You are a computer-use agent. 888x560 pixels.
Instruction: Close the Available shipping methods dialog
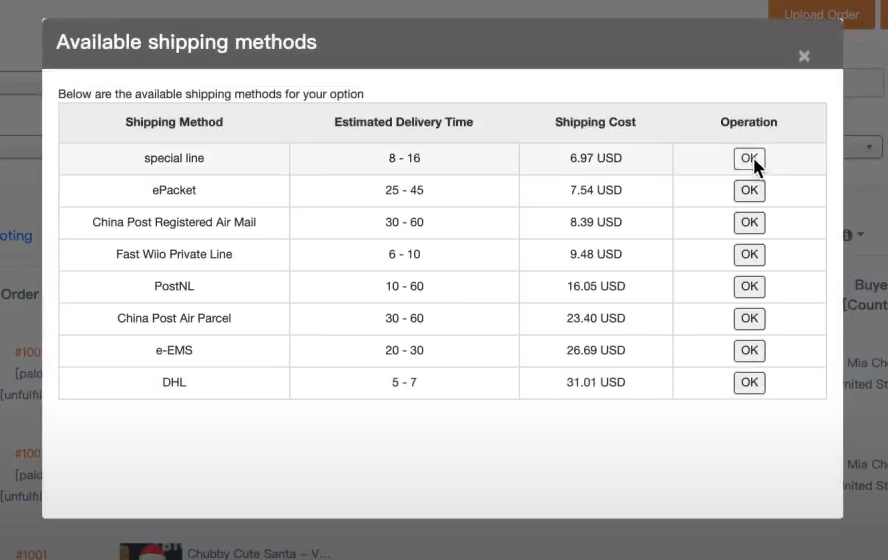click(804, 56)
